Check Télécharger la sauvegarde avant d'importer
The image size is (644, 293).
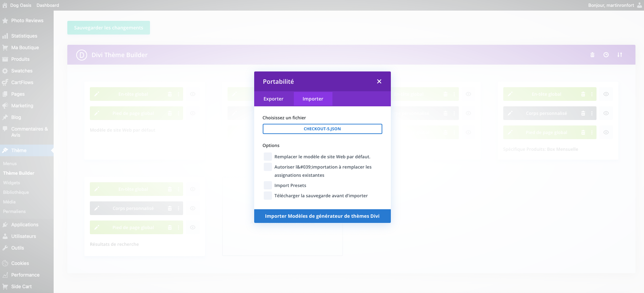(268, 196)
